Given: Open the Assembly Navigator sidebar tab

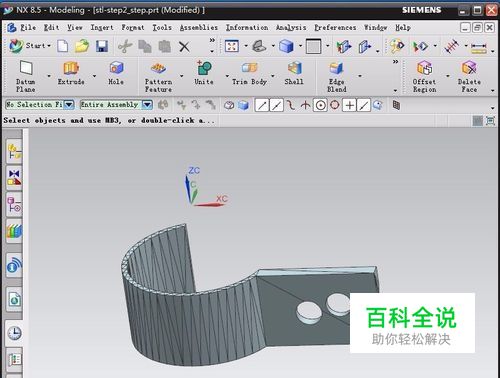Looking at the screenshot, I should (x=14, y=151).
